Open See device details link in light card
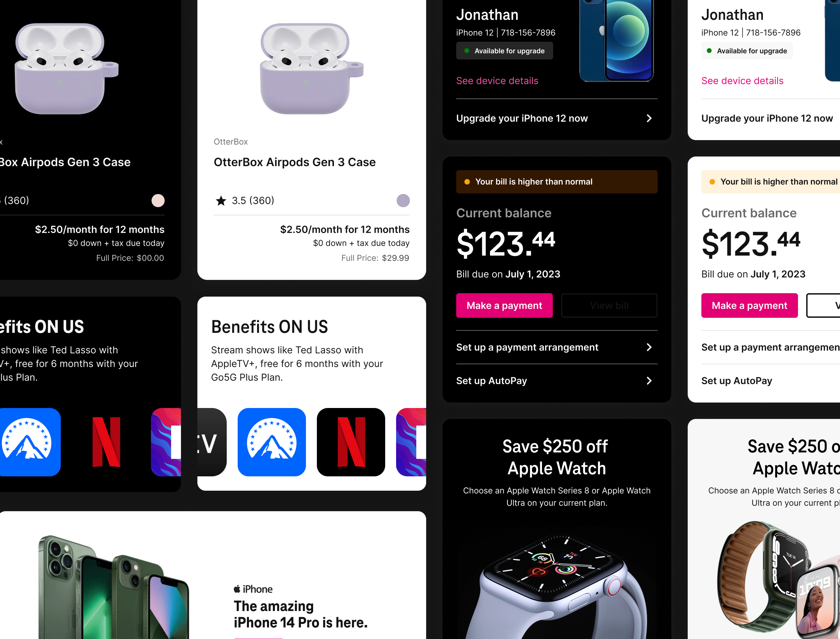Screen dimensions: 840x639 click(742, 81)
